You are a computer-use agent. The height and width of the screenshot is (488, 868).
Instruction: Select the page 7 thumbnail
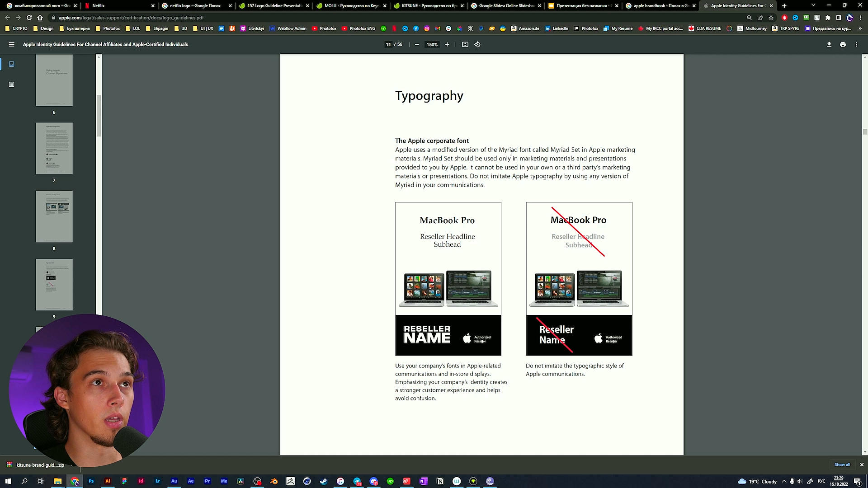tap(54, 148)
